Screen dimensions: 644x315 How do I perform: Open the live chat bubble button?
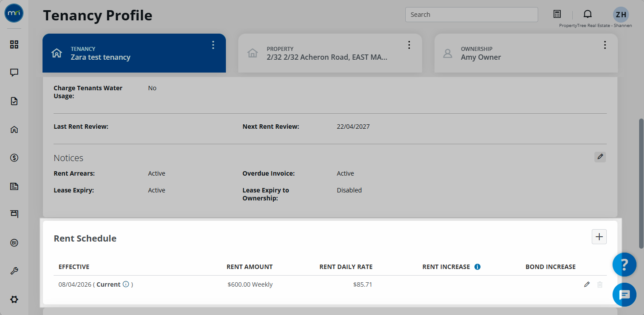click(x=625, y=294)
